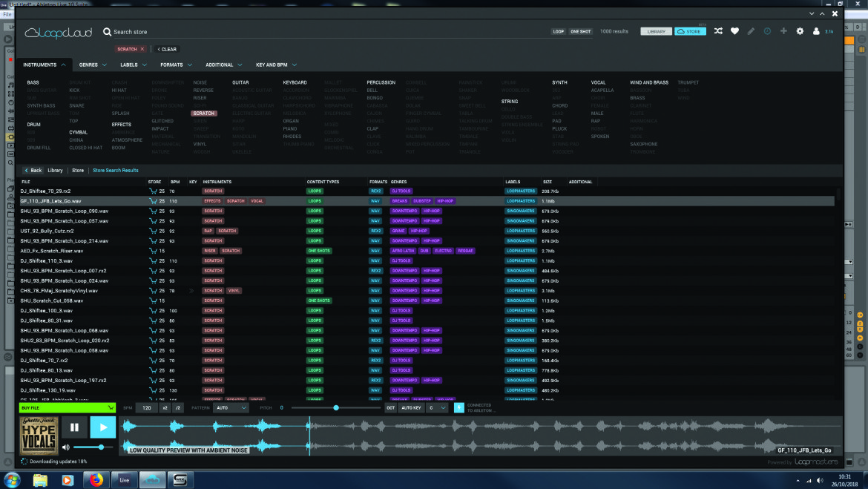Expand the GENRES filter dropdown
Viewport: 868px width, 489px height.
click(x=93, y=65)
